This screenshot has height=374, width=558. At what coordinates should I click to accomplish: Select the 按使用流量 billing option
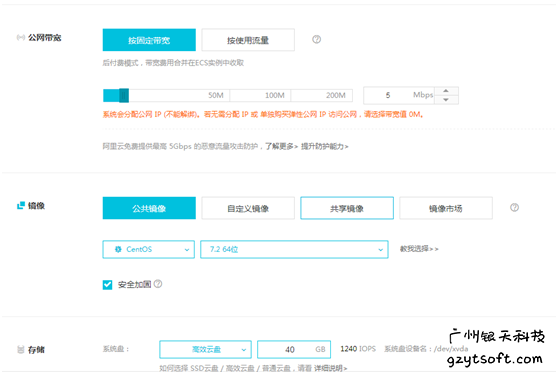pyautogui.click(x=248, y=40)
